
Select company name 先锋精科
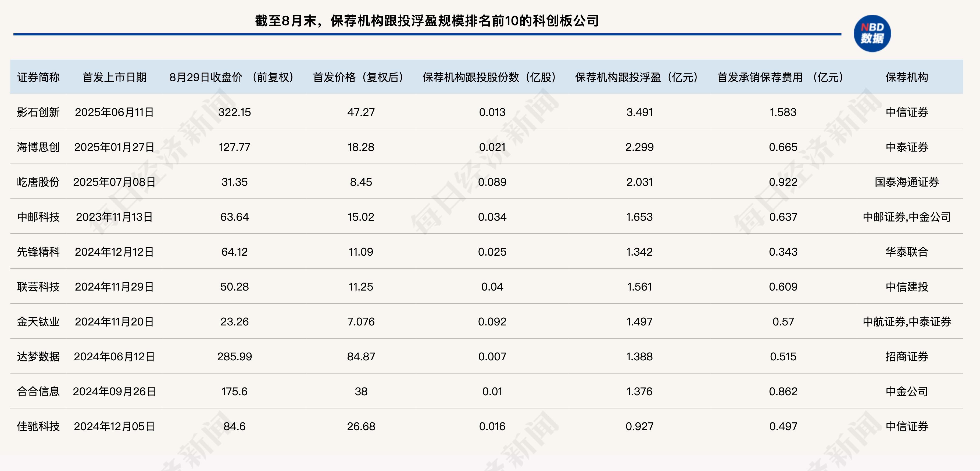(x=38, y=252)
